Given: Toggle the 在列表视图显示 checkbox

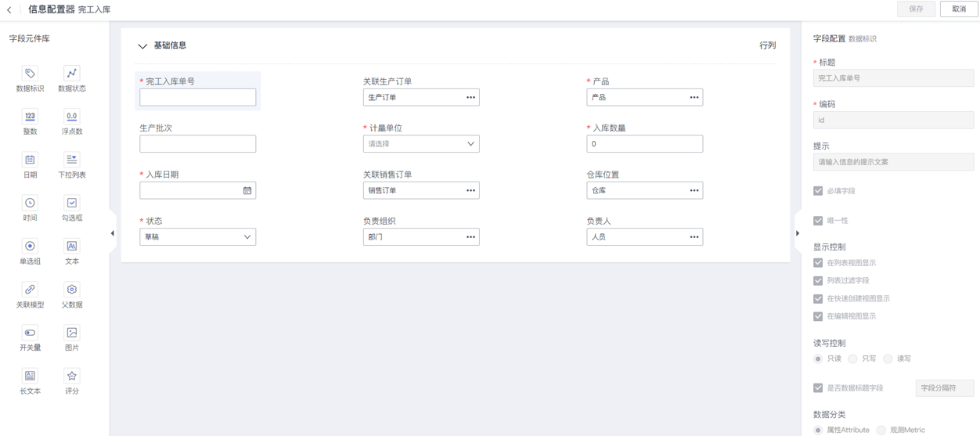Looking at the screenshot, I should pos(818,263).
